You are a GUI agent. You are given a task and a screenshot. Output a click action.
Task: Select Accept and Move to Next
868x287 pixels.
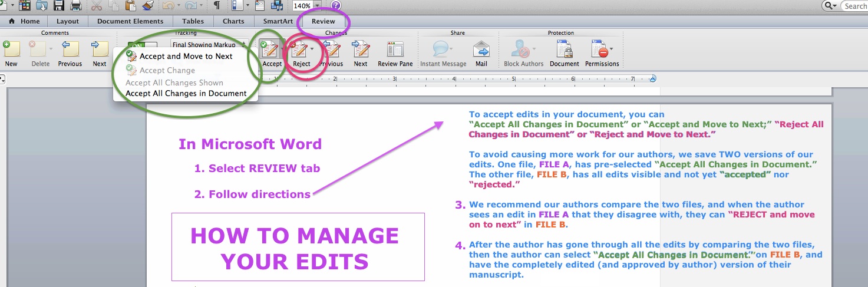click(x=186, y=57)
